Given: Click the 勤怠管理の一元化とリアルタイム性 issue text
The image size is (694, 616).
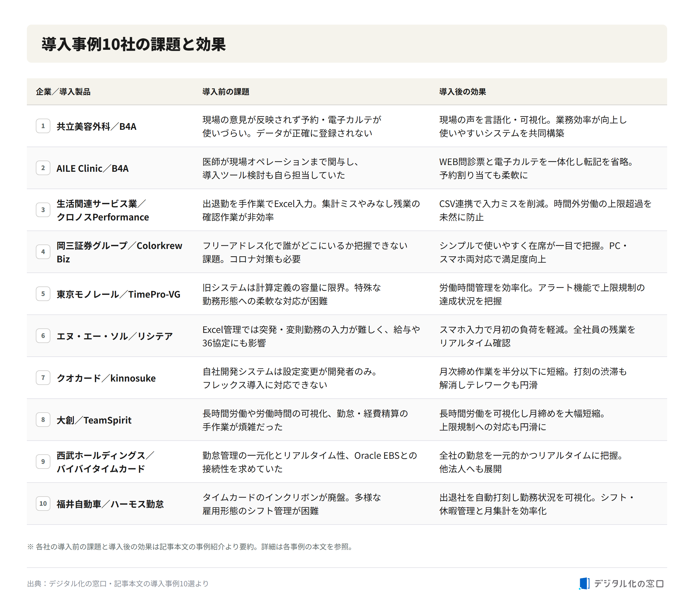Looking at the screenshot, I should [310, 462].
